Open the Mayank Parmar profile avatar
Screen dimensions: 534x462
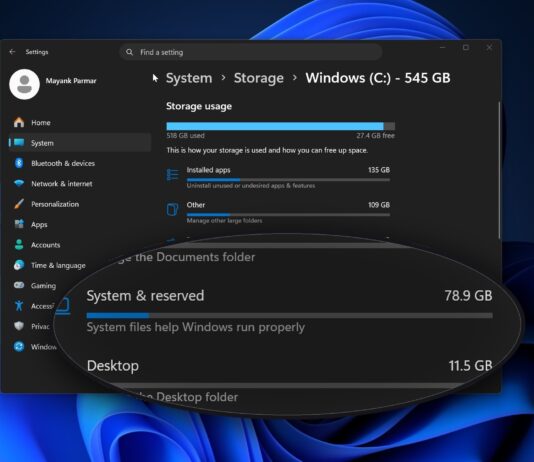[24, 84]
